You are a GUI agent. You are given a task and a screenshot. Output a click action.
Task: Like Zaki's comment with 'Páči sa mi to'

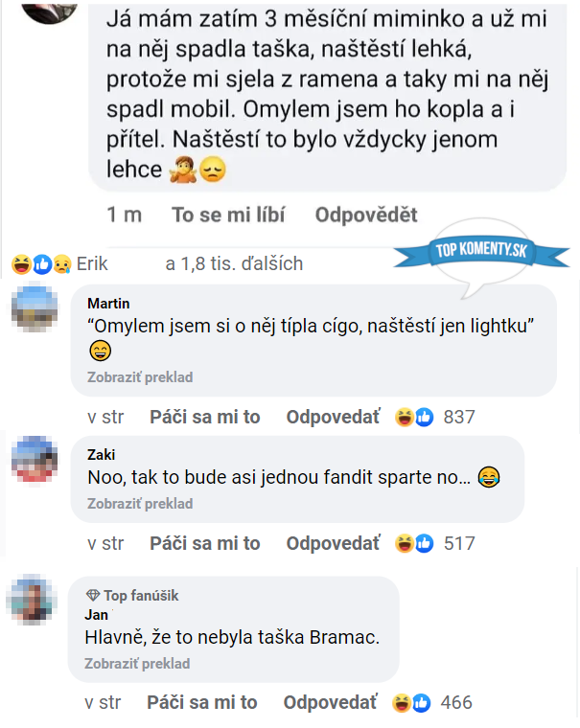205,544
